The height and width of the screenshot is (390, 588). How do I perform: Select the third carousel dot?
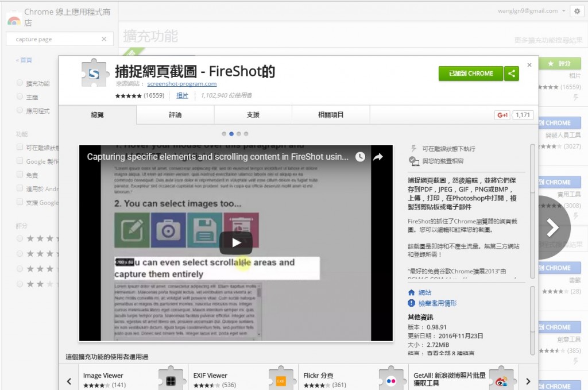point(238,134)
